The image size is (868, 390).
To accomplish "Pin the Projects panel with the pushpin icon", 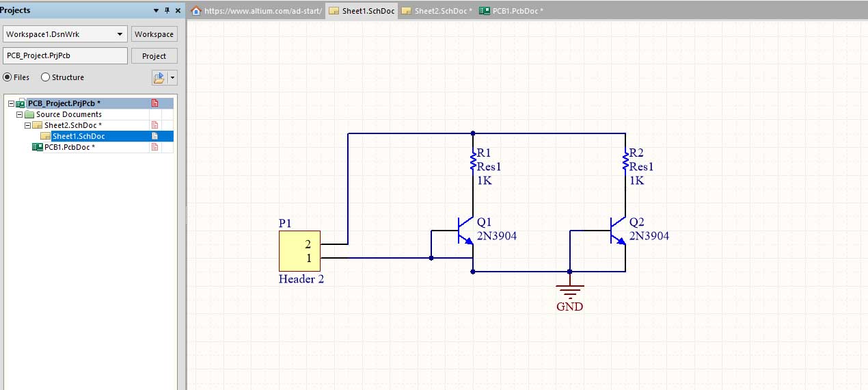I will tap(167, 11).
